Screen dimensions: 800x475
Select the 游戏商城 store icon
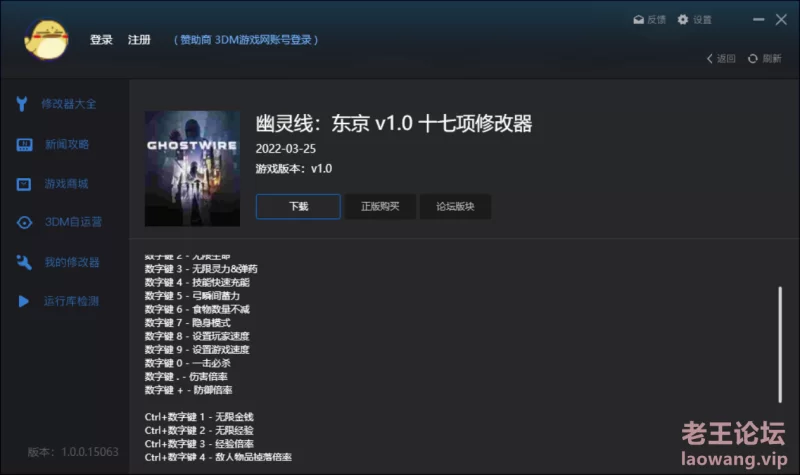point(24,184)
